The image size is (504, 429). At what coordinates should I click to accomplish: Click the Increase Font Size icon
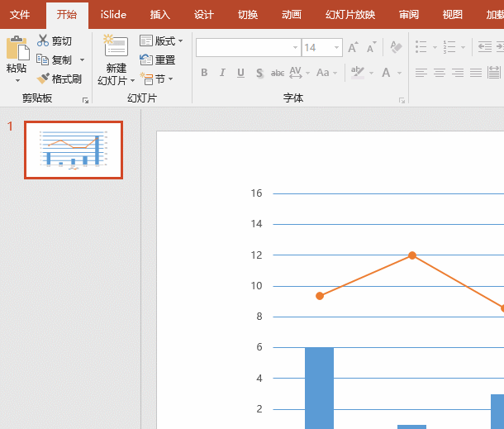tap(354, 48)
